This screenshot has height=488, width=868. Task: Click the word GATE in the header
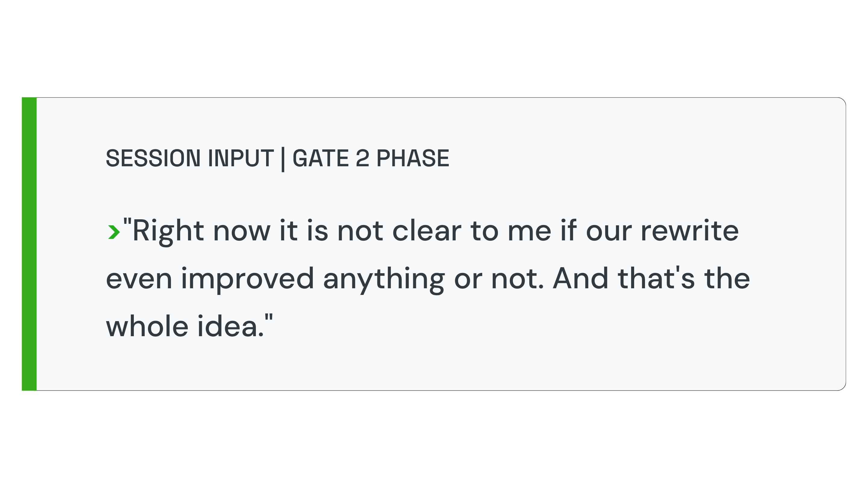click(320, 158)
